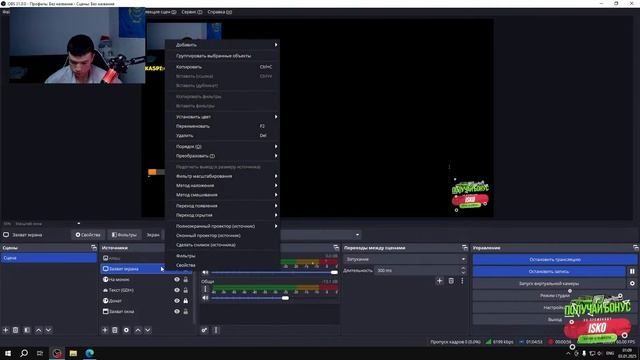Click Свойства button in source toolbar

point(88,235)
